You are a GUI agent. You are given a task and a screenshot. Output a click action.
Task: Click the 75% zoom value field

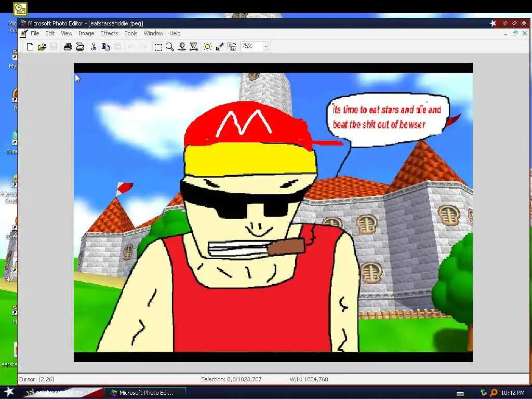[252, 46]
